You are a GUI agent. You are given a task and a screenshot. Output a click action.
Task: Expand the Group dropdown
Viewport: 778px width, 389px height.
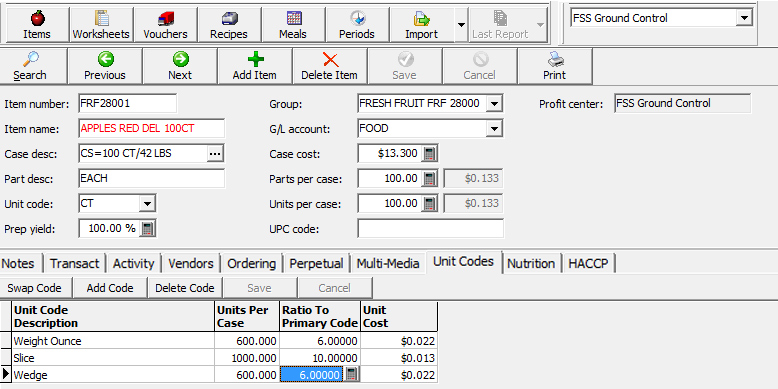tap(494, 104)
